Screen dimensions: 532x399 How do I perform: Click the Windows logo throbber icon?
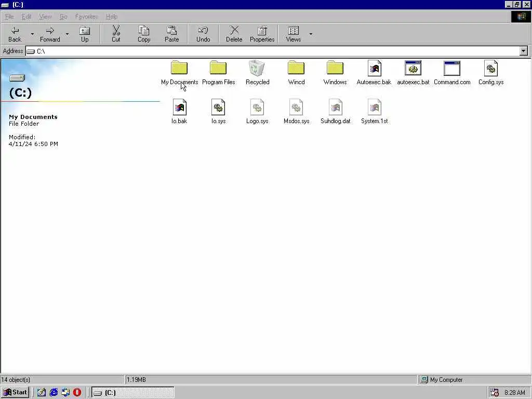(x=521, y=17)
